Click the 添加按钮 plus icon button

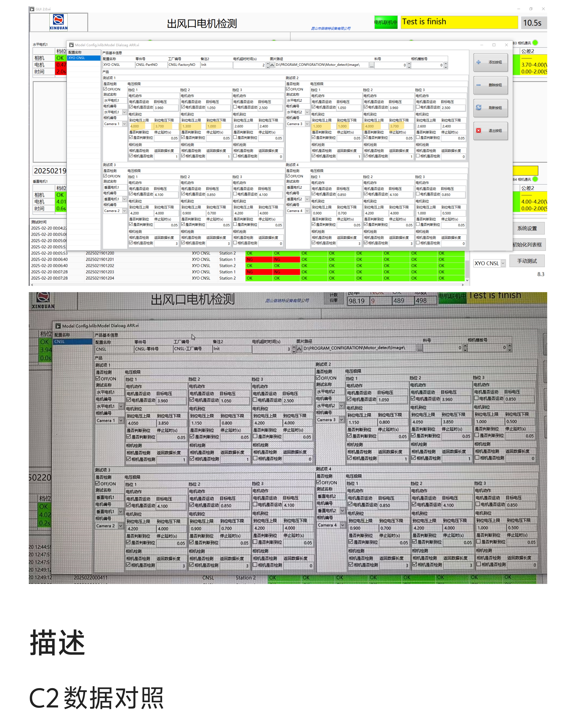coord(478,62)
